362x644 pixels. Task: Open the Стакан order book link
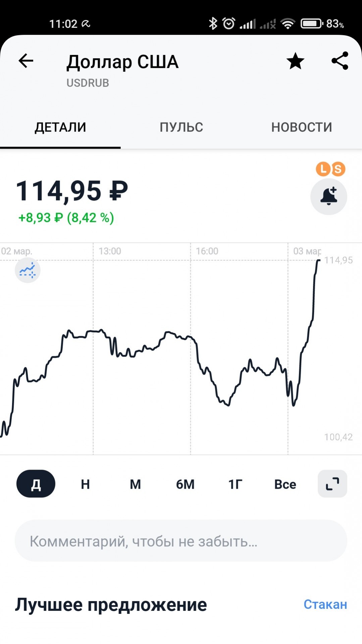[325, 604]
